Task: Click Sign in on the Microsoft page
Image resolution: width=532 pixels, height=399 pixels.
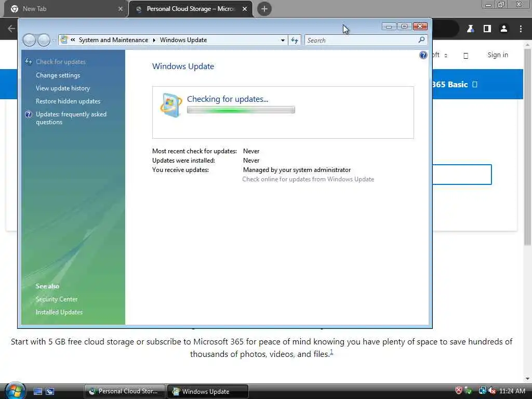Action: pyautogui.click(x=498, y=55)
